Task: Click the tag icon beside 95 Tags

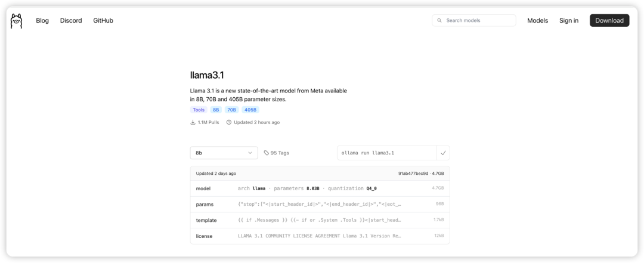Action: (267, 153)
